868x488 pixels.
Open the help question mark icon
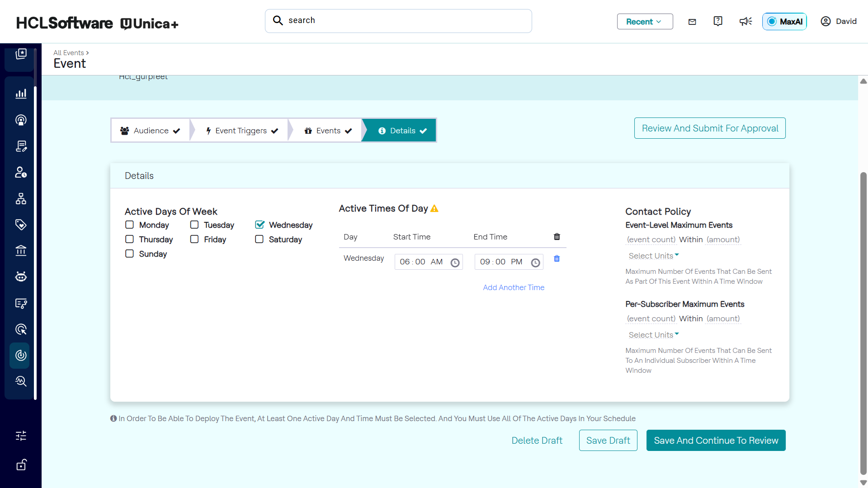(x=718, y=21)
